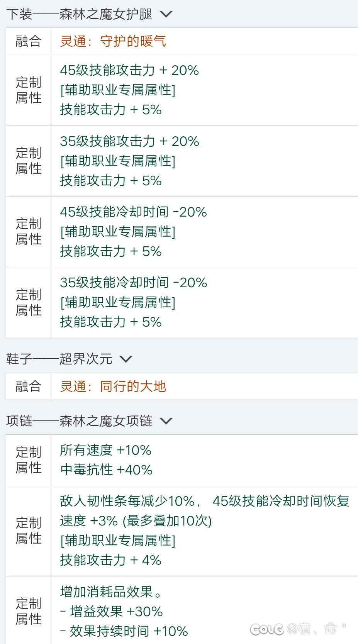Image resolution: width=358 pixels, height=644 pixels.
Task: Click the 所有速度 +10% attribute text
Action: 106,450
